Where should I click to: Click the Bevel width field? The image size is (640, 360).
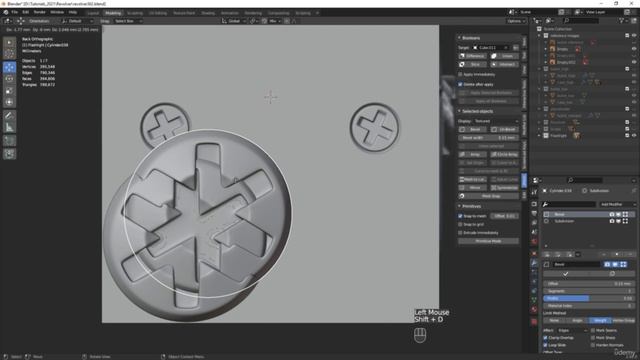(489, 138)
